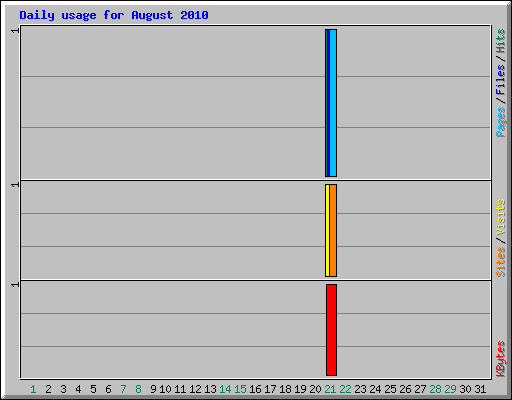Click day label '12' on the x-axis

(195, 389)
